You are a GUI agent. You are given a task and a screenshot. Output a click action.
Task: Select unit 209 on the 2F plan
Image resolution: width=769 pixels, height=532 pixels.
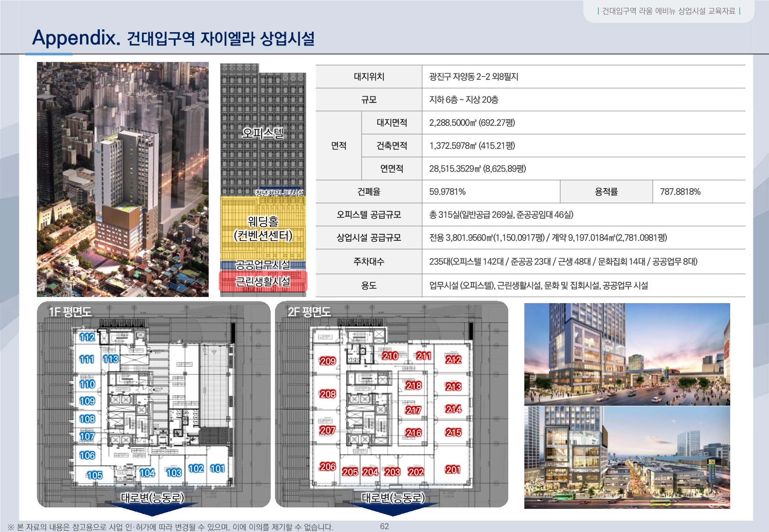tap(327, 361)
